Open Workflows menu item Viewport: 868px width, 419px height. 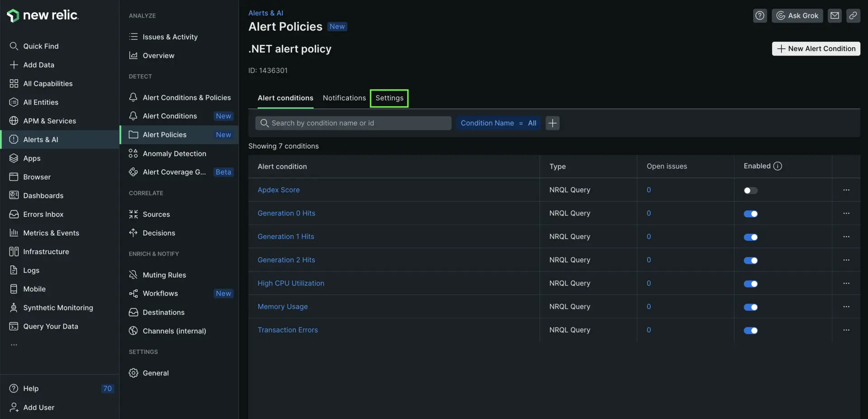[179, 293]
